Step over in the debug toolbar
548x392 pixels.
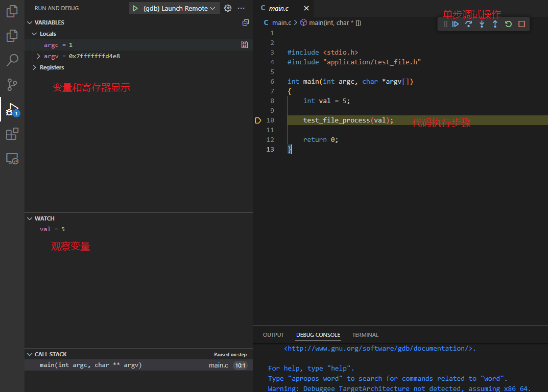(469, 24)
